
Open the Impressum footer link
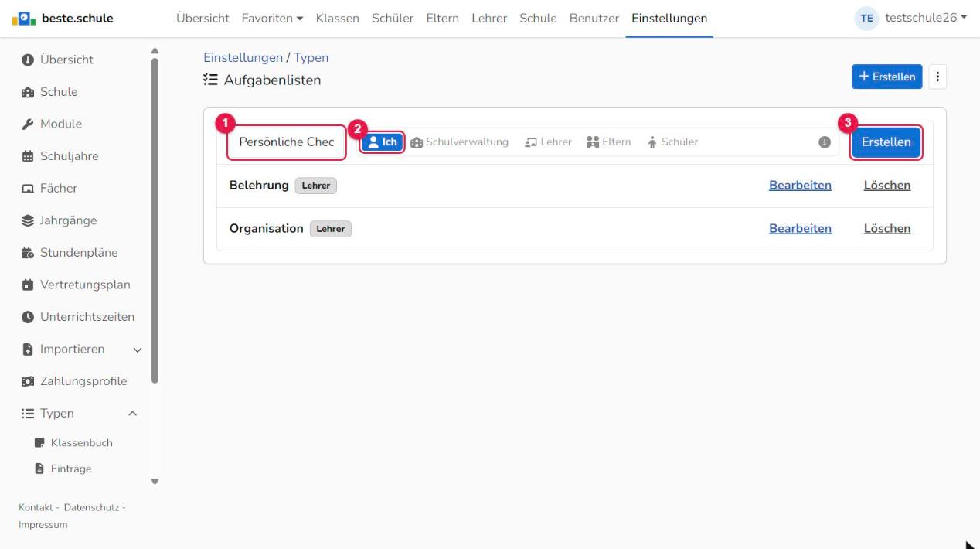43,525
